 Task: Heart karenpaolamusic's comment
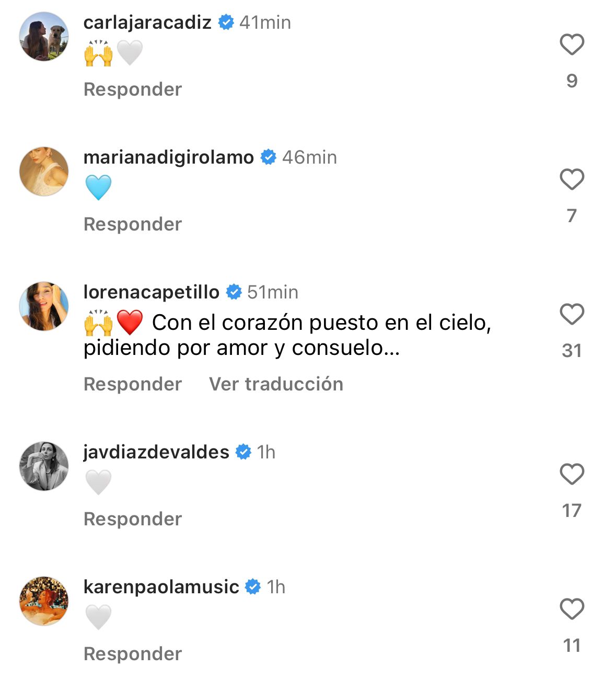pyautogui.click(x=572, y=609)
